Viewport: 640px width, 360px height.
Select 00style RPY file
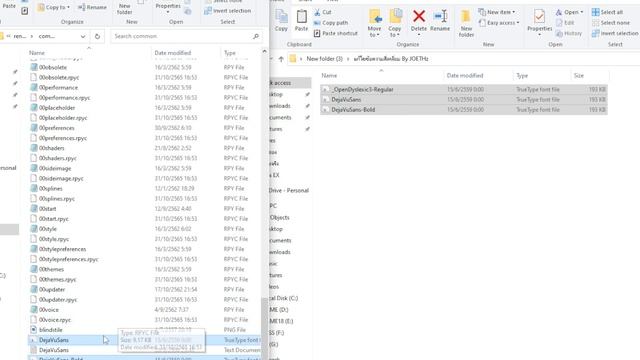click(144, 229)
